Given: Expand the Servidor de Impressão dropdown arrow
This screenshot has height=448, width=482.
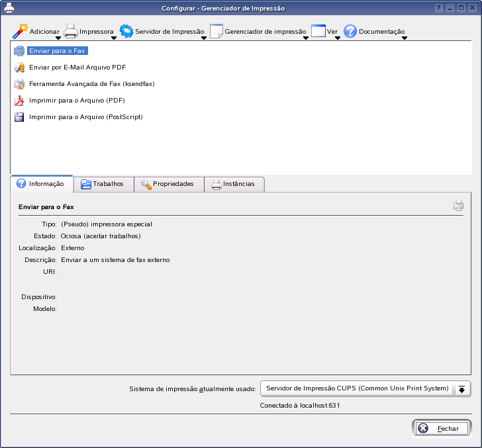Looking at the screenshot, I should coord(204,38).
